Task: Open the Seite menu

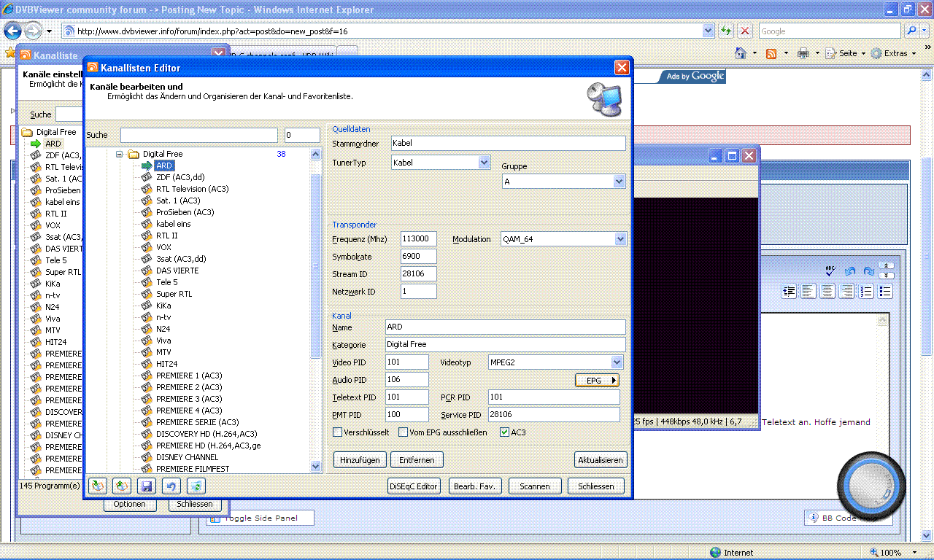Action: (x=848, y=53)
